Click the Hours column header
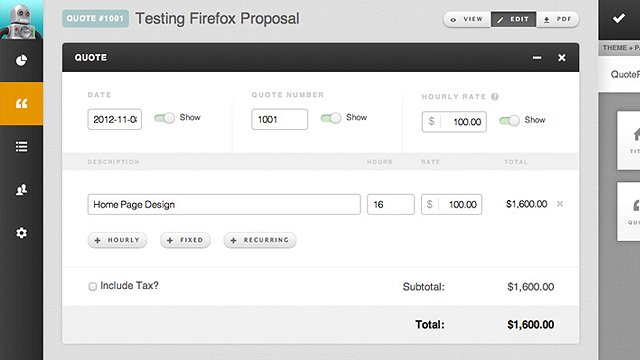640x360 pixels. coord(380,162)
